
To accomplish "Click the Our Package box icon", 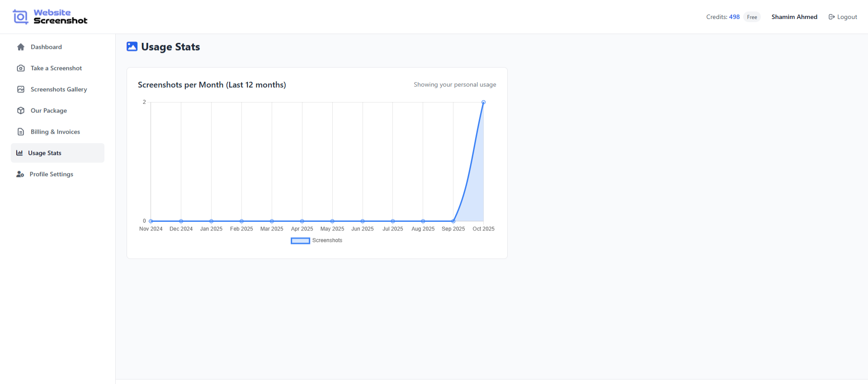I will point(21,111).
